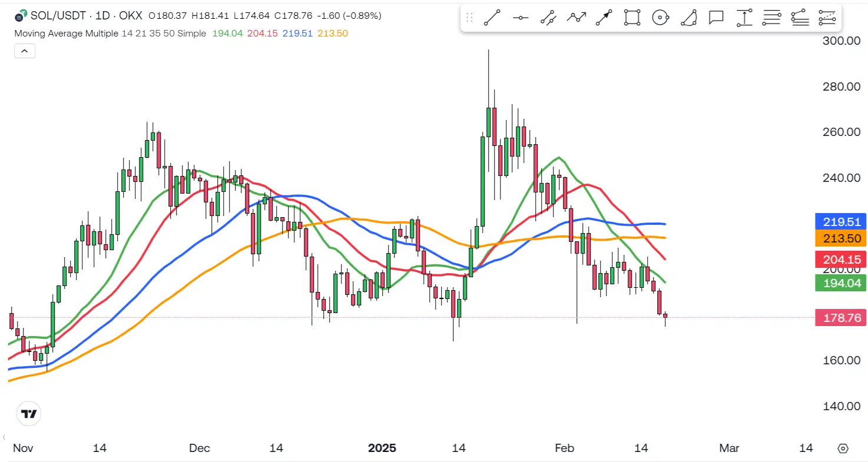This screenshot has width=868, height=462.
Task: Activate the rectangle shape tool
Action: click(632, 18)
